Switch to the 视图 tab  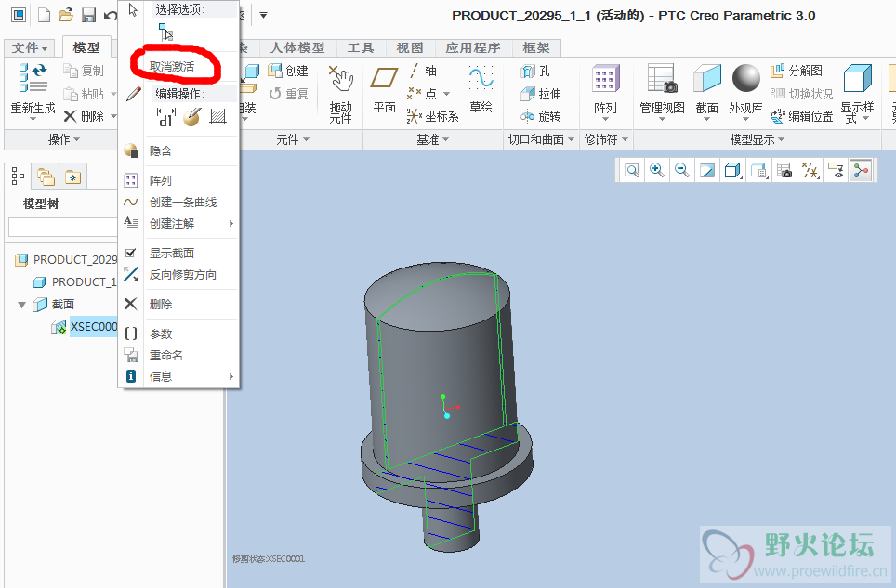coord(410,48)
